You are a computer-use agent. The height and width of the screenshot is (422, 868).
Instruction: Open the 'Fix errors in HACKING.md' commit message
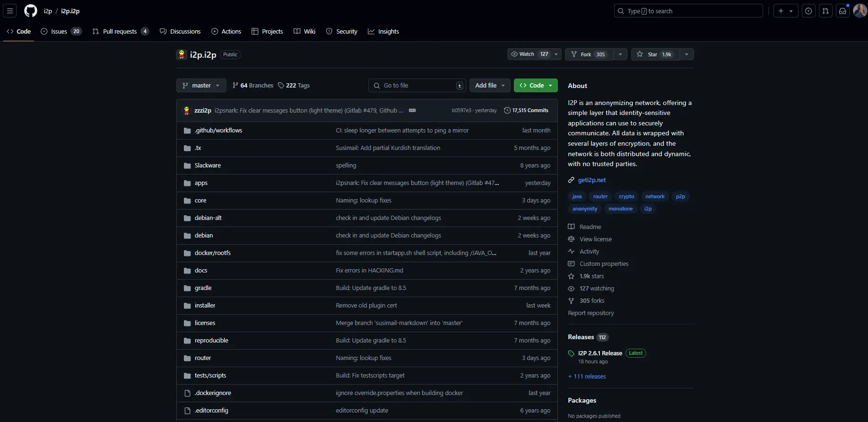coord(369,271)
